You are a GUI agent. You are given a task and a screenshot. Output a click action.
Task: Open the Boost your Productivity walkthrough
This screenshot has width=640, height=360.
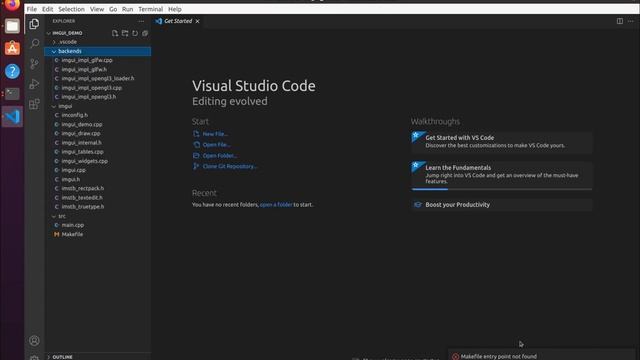click(502, 205)
